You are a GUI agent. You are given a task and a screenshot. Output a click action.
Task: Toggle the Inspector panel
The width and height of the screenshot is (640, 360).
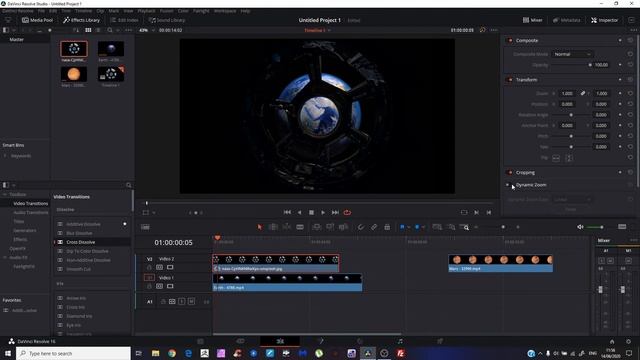604,20
